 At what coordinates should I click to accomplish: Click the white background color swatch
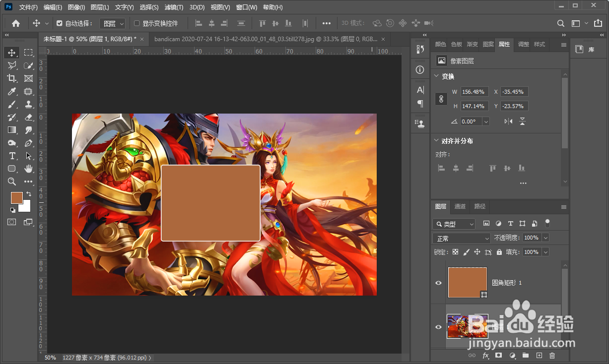(x=26, y=207)
